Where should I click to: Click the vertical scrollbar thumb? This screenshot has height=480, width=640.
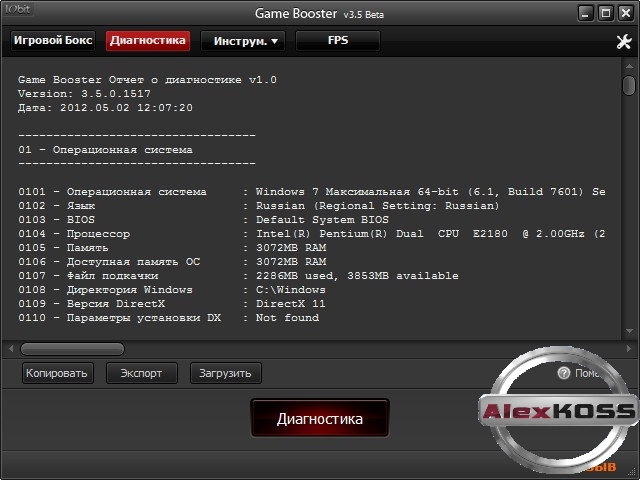point(629,85)
